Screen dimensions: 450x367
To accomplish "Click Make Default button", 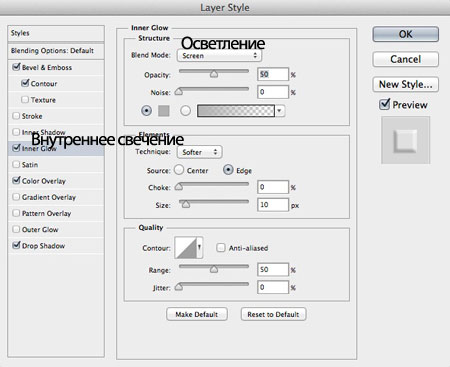I will click(197, 314).
